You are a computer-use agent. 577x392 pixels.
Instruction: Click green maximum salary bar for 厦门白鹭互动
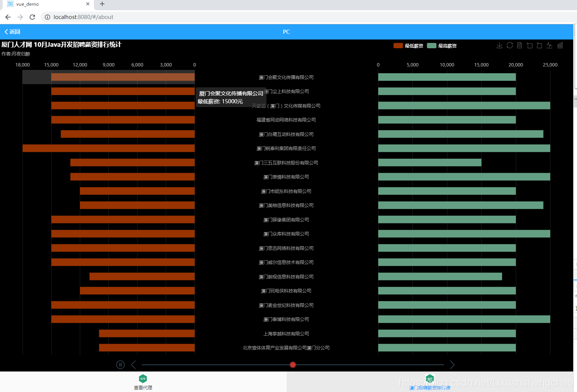click(x=461, y=134)
